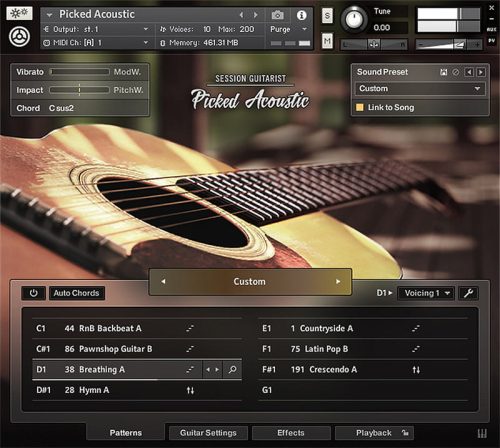The width and height of the screenshot is (500, 448).
Task: Click the empty G1 pattern slot
Action: pos(363,390)
